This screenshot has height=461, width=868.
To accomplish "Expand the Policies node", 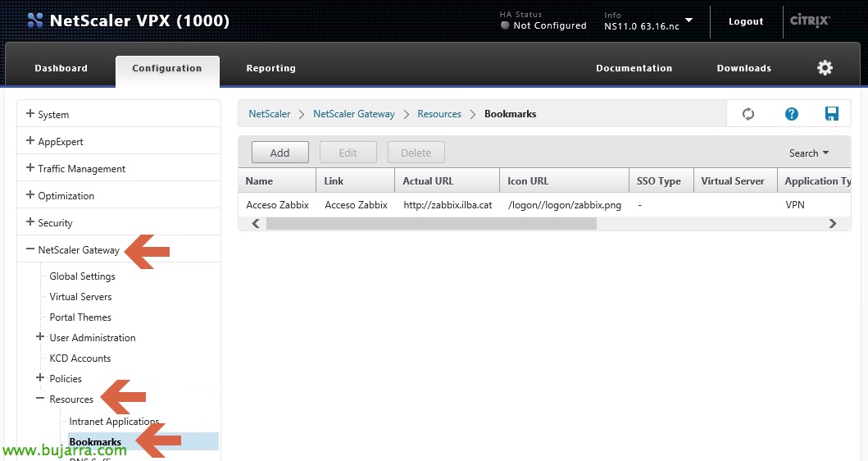I will point(40,378).
